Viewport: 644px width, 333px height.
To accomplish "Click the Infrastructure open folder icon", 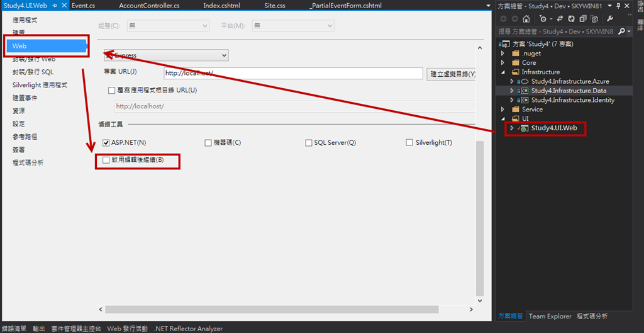I will [516, 72].
